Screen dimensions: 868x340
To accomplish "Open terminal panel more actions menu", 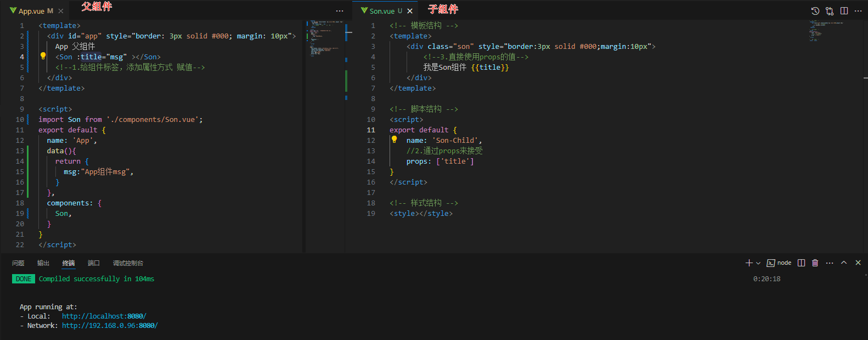I will (830, 263).
